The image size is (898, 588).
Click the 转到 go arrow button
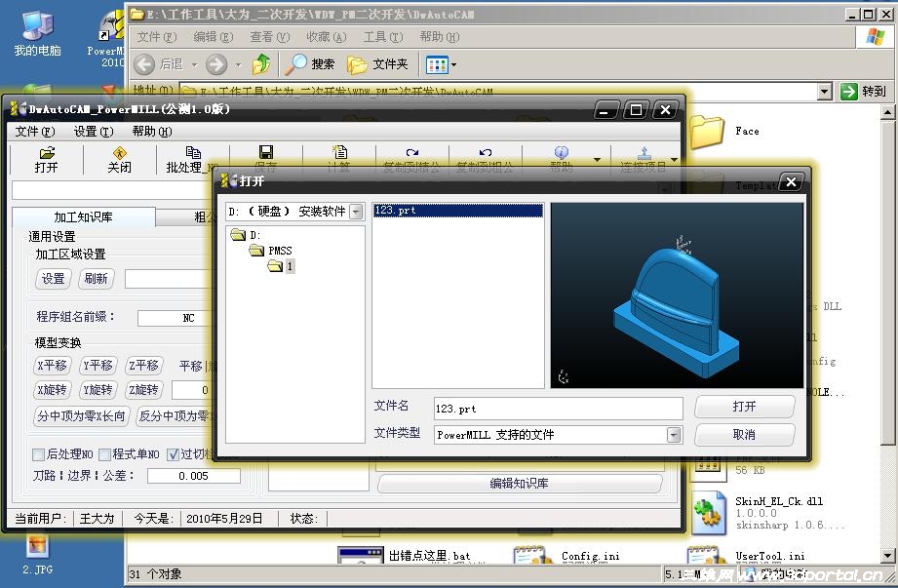click(x=848, y=91)
